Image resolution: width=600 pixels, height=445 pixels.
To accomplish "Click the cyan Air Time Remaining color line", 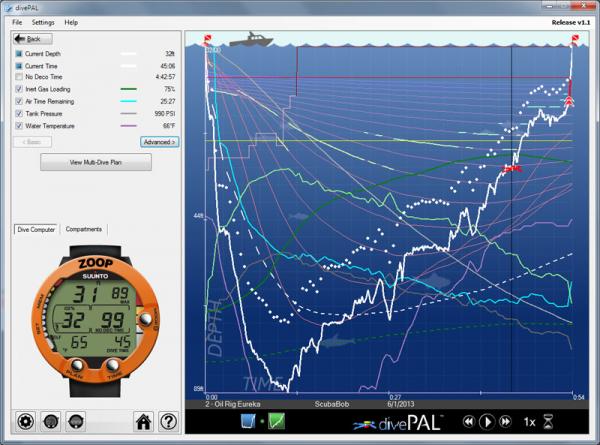I will (x=129, y=101).
